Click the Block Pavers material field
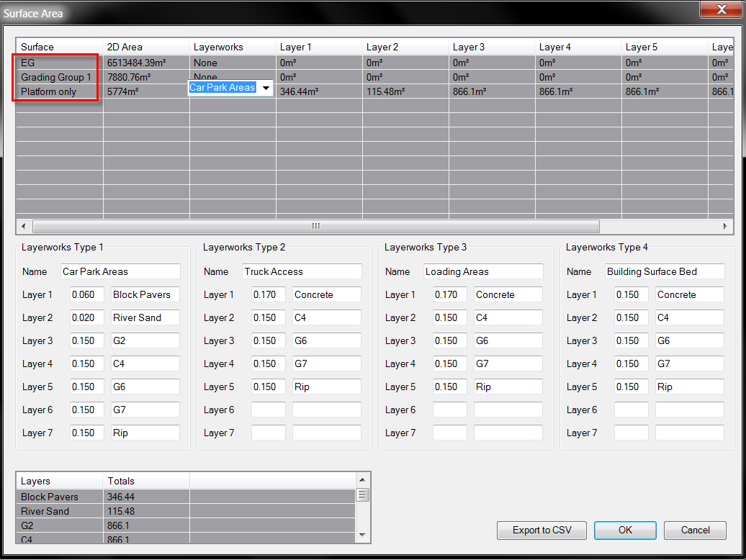The height and width of the screenshot is (560, 746). coord(145,294)
